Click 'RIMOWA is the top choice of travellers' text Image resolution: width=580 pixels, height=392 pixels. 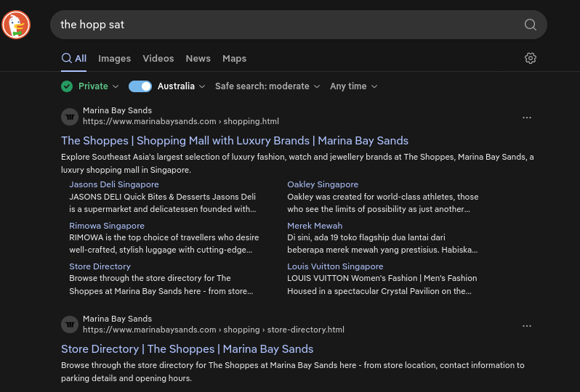pyautogui.click(x=164, y=243)
